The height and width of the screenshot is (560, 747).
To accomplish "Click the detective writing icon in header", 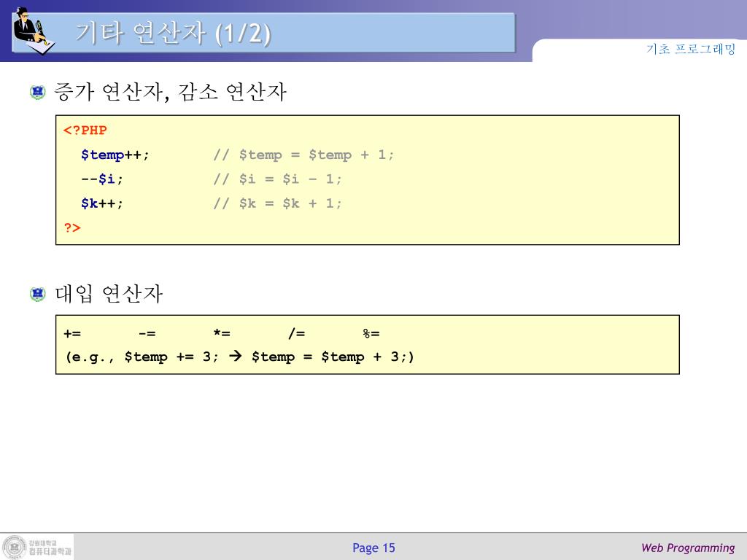I will coord(34,31).
